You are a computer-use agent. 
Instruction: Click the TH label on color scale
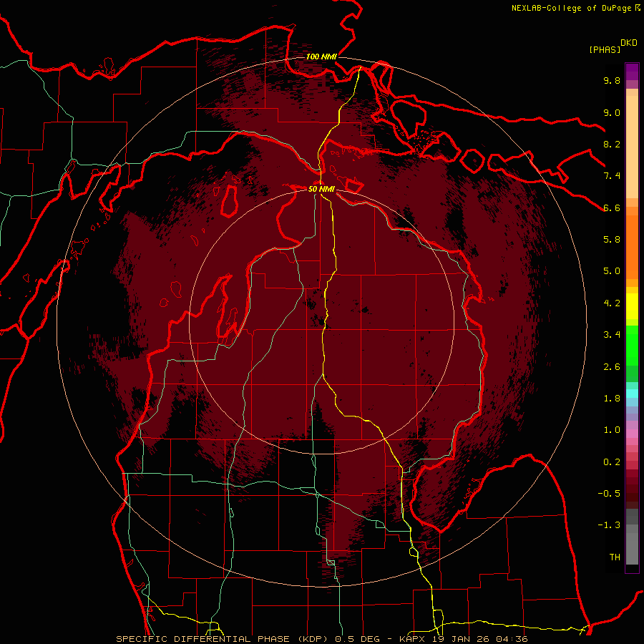click(x=615, y=557)
